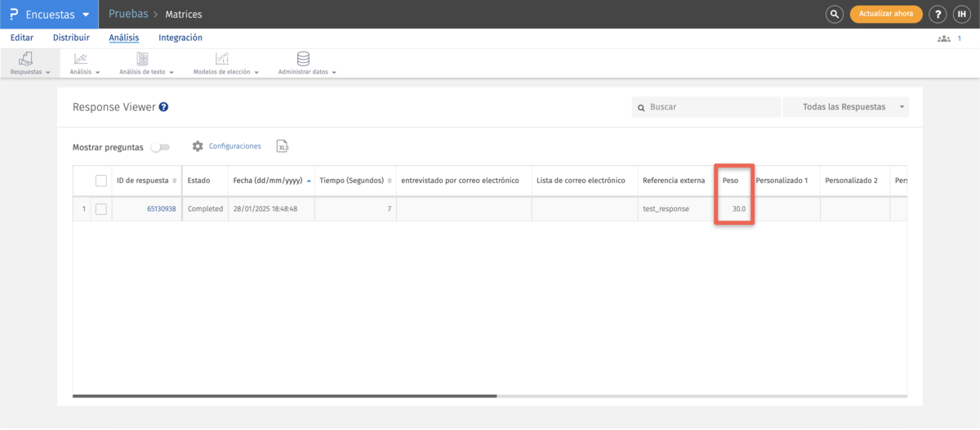Image resolution: width=980 pixels, height=430 pixels.
Task: Open the Configuraciones gear icon
Action: (x=198, y=146)
